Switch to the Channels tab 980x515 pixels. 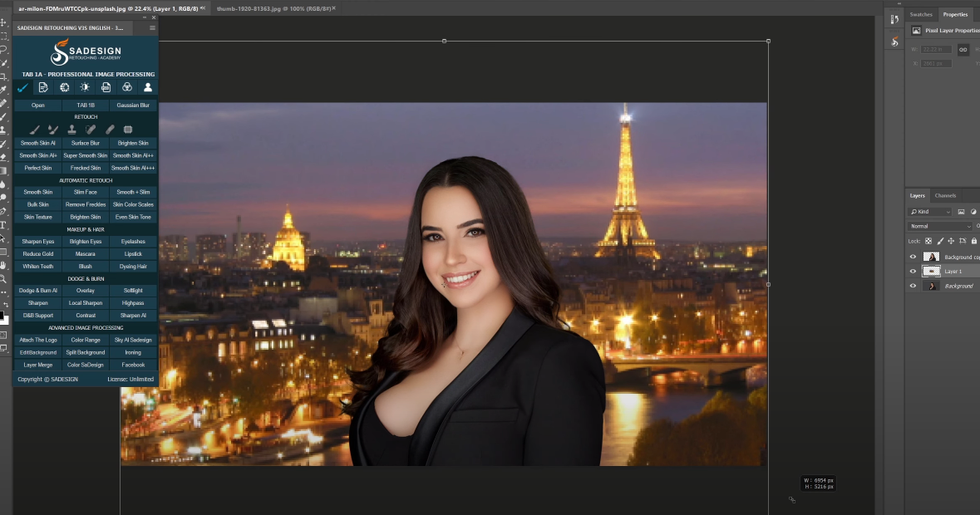[945, 196]
